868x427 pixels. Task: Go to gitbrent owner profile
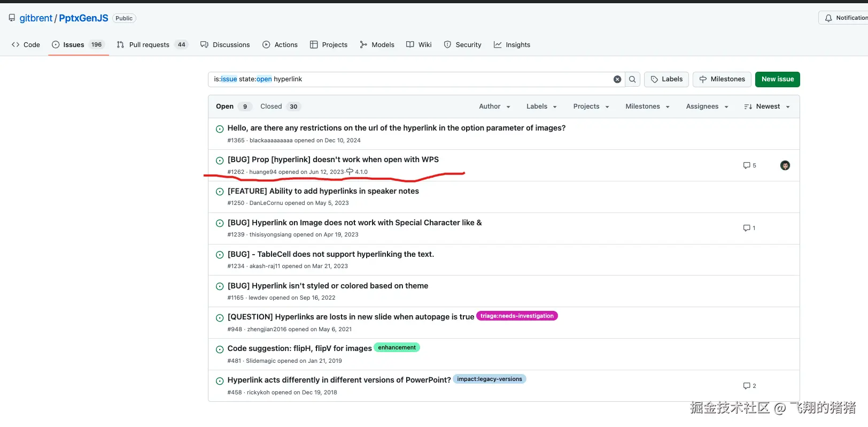click(36, 18)
